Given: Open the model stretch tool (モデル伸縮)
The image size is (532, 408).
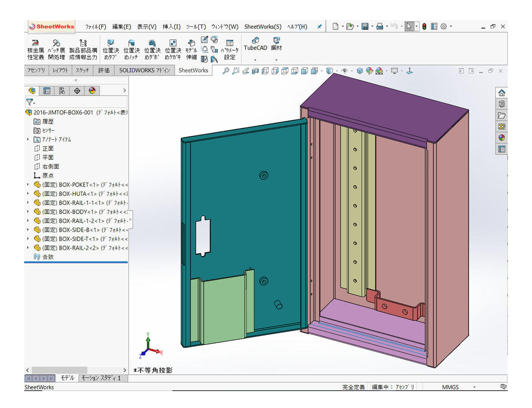Looking at the screenshot, I should 192,49.
